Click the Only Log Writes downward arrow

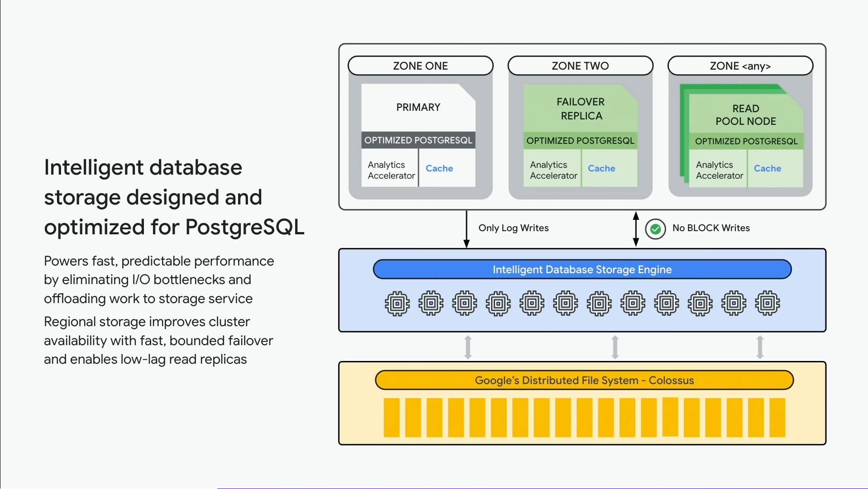(x=467, y=228)
